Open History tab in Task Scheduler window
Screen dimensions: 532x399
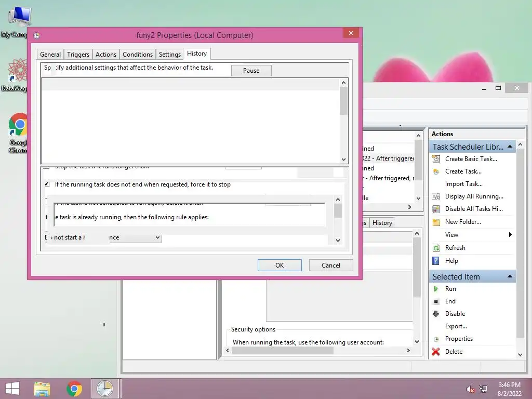[382, 223]
